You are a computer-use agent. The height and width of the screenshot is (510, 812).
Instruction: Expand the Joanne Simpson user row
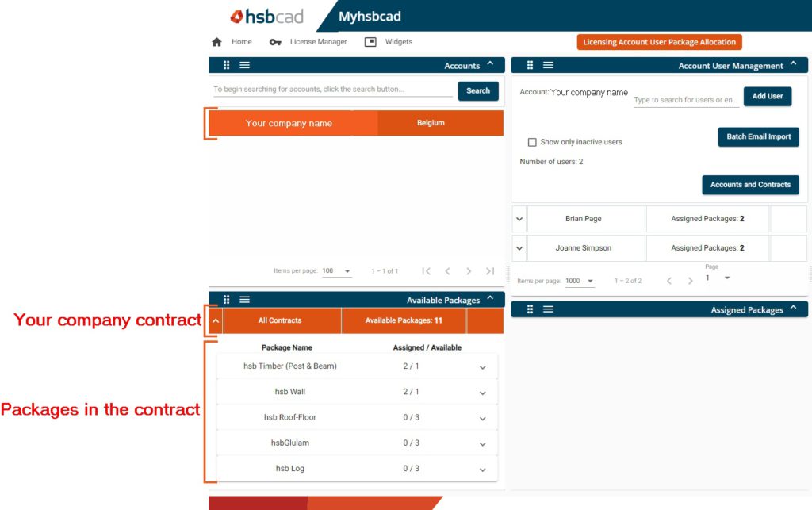click(519, 248)
